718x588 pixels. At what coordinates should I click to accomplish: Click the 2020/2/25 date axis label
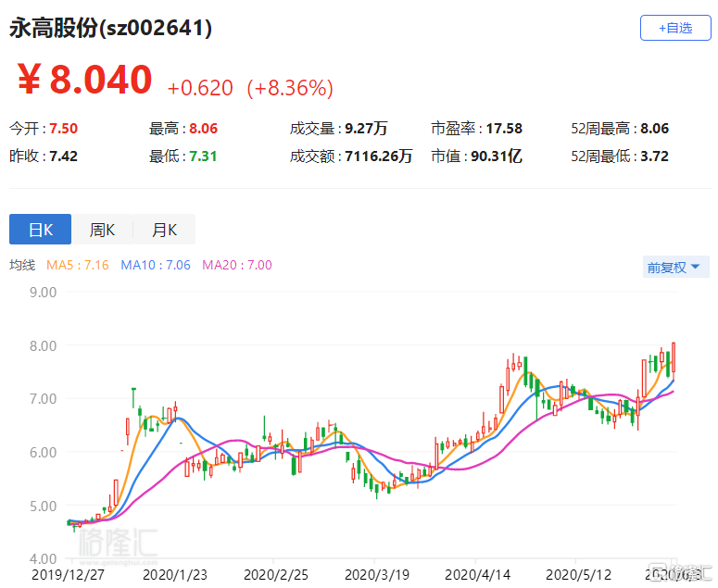pyautogui.click(x=276, y=575)
